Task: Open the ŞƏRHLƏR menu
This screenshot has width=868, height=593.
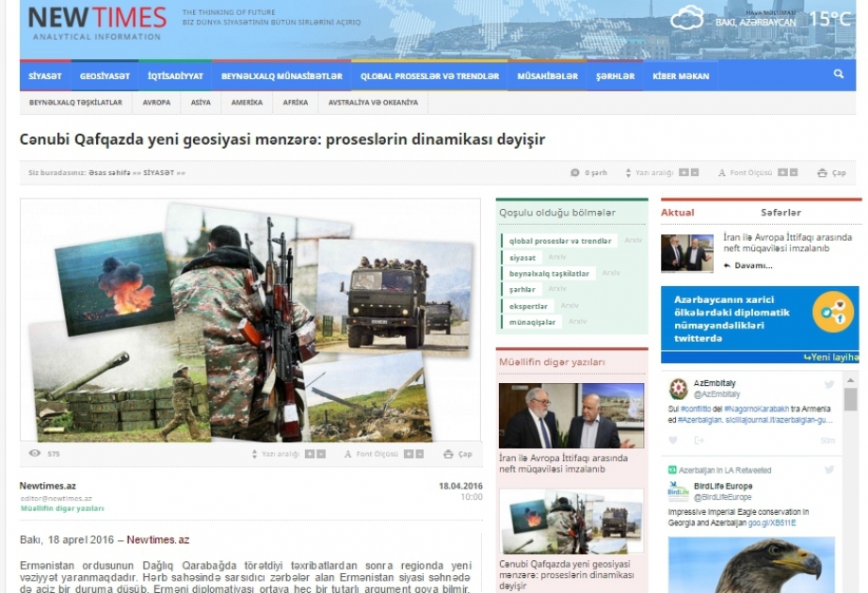Action: [x=615, y=76]
